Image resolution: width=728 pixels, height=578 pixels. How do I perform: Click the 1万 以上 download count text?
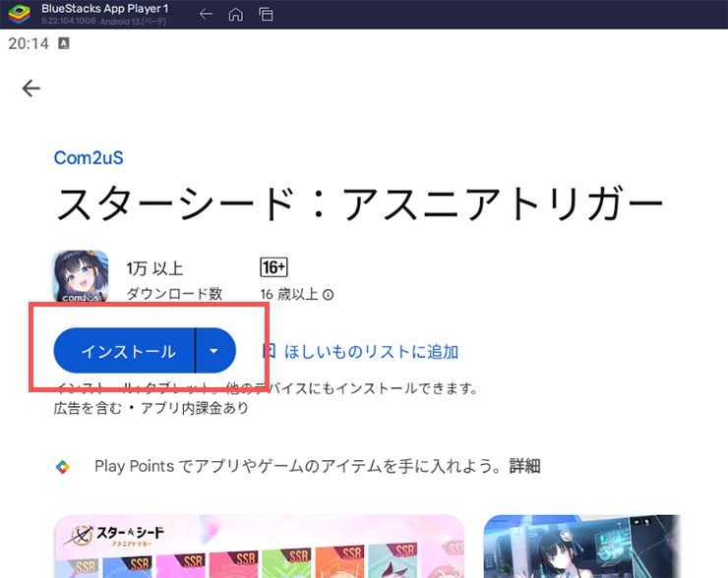[x=154, y=268]
